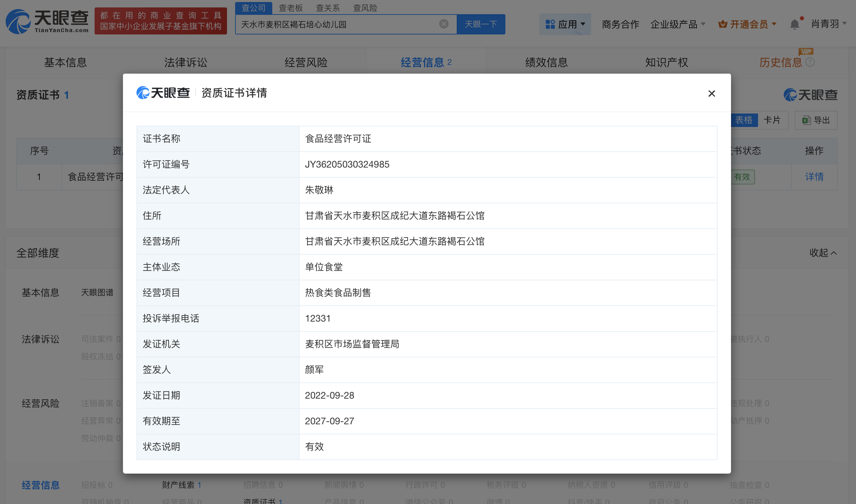This screenshot has width=856, height=504.
Task: Click the 天眼一下 search button
Action: click(x=480, y=24)
